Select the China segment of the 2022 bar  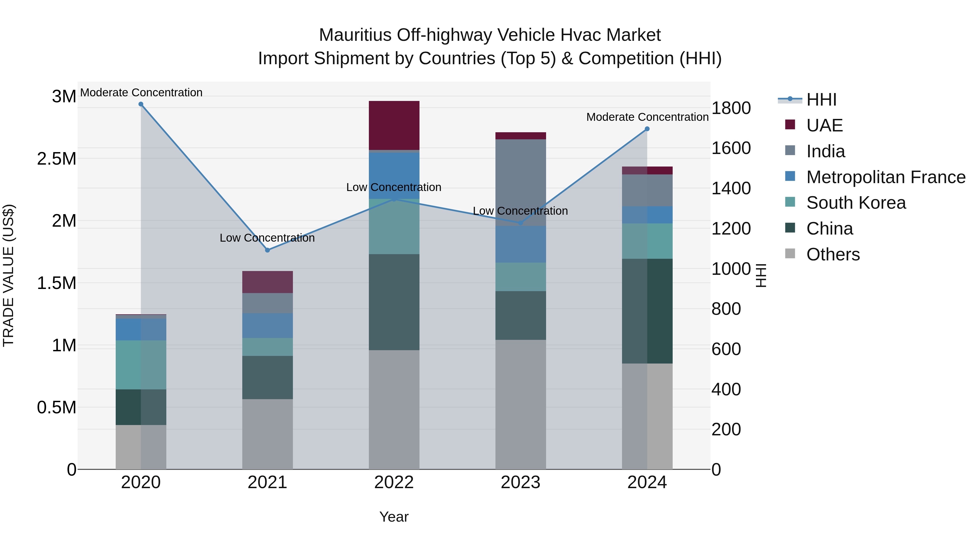click(x=394, y=302)
